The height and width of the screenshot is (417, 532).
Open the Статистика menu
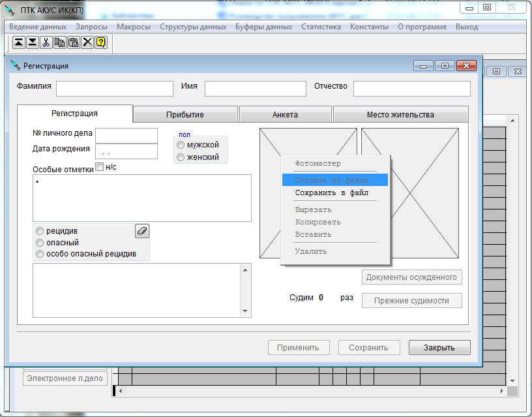(x=321, y=27)
